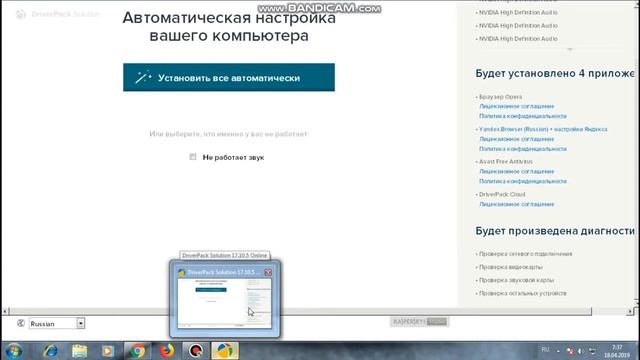
Task: Open Opera's "Политика конфиденциальности" link
Action: (522, 116)
